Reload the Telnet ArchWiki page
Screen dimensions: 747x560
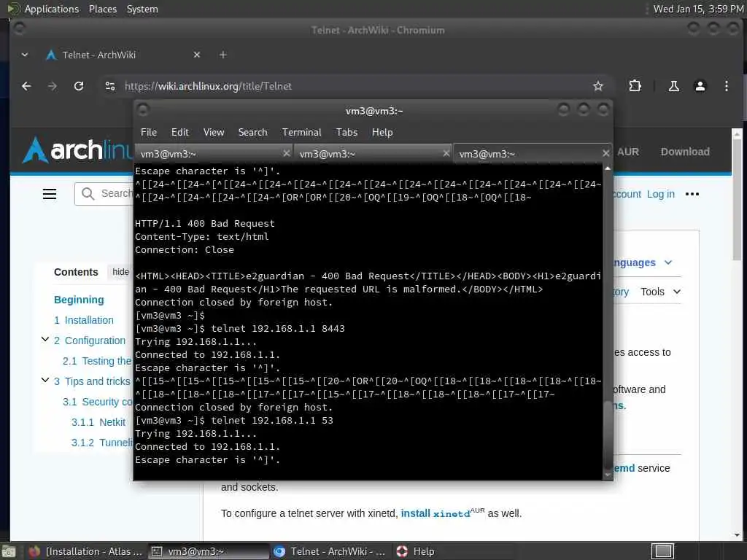[x=79, y=86]
